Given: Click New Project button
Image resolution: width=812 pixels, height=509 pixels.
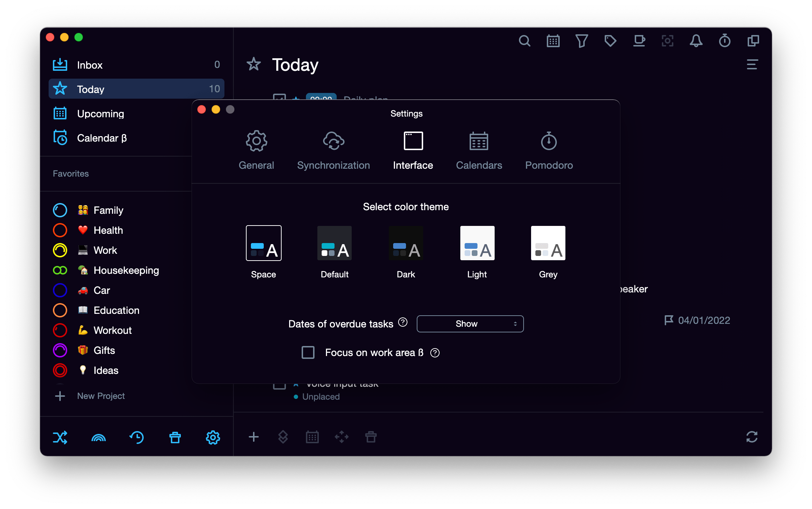Looking at the screenshot, I should pyautogui.click(x=89, y=396).
